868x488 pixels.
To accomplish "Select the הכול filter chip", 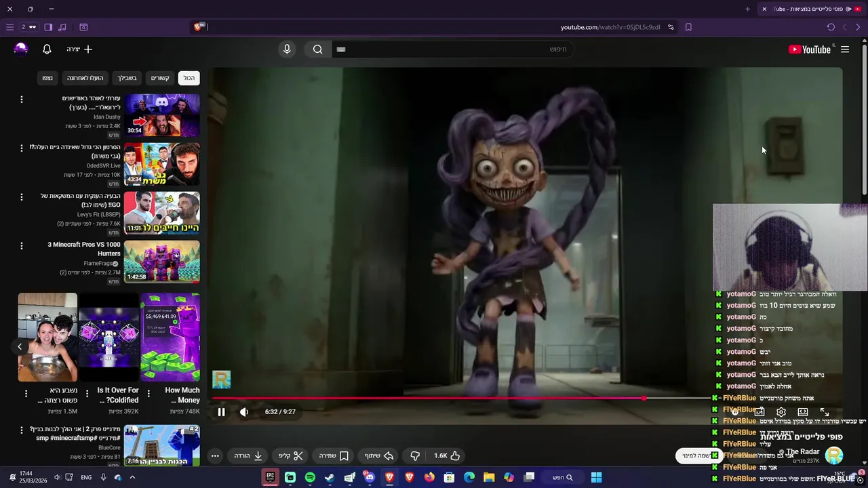I will tap(189, 78).
